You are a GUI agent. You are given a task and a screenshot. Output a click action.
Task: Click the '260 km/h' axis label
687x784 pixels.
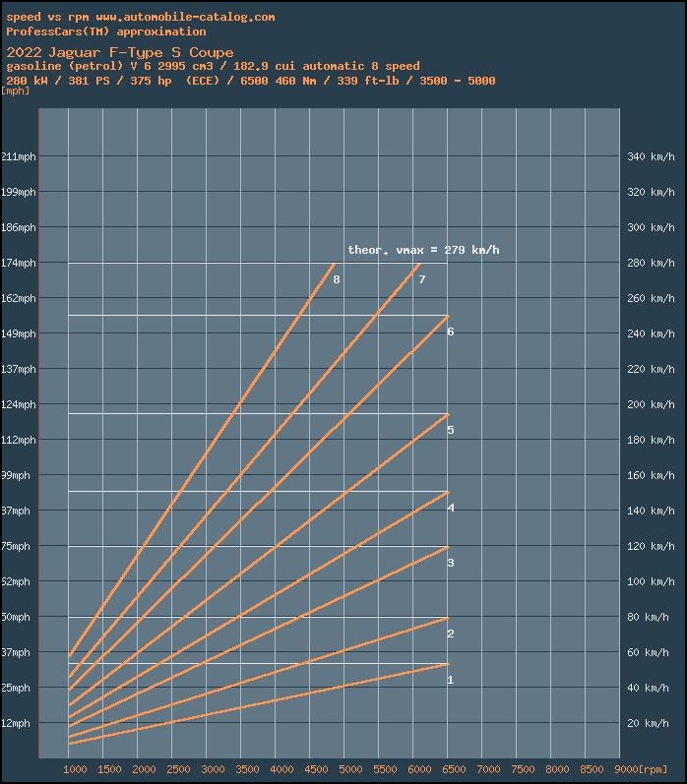tap(651, 298)
